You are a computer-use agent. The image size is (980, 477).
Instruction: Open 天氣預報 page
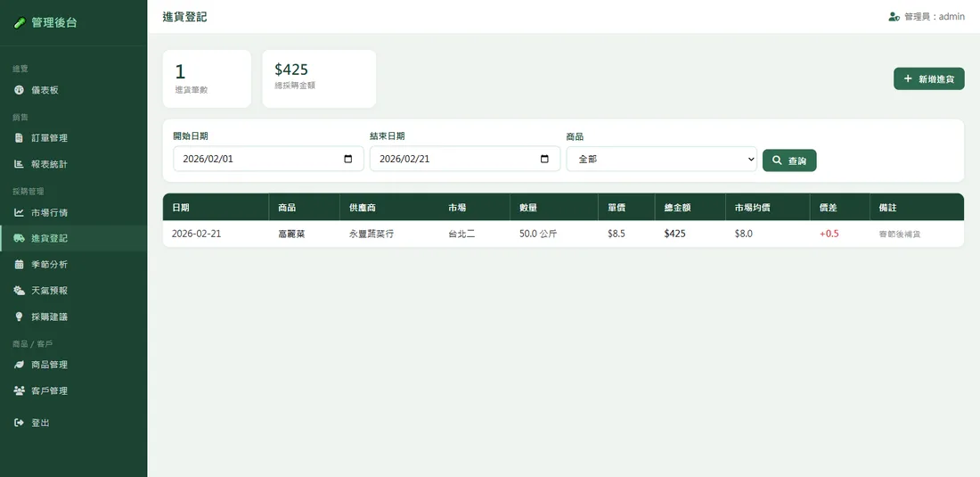click(74, 291)
